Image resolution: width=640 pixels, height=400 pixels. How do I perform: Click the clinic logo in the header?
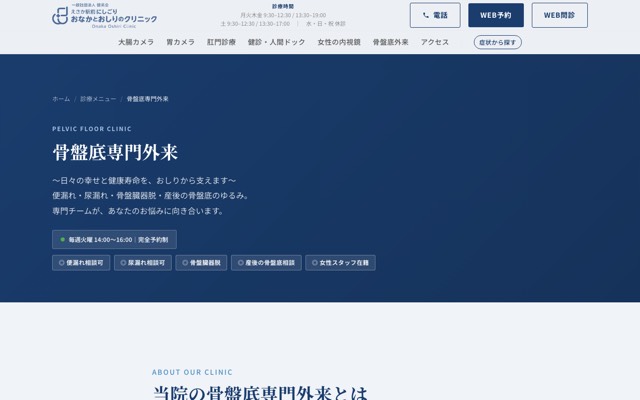(104, 16)
